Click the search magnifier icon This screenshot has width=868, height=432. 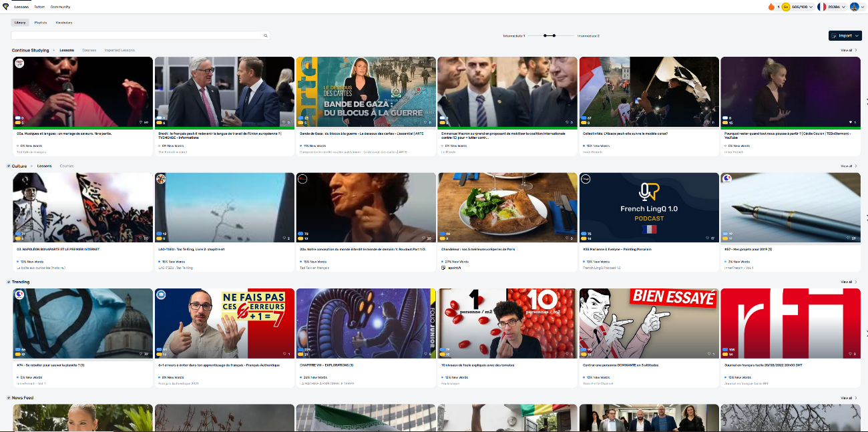(265, 36)
